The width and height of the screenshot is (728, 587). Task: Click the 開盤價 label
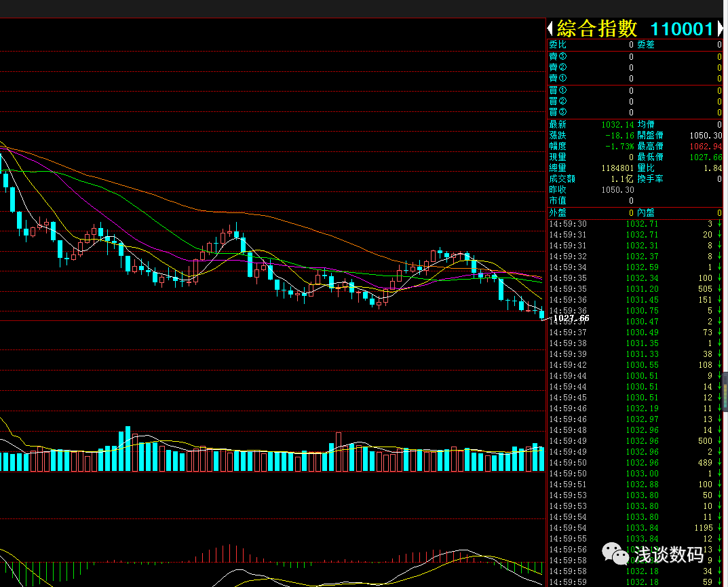coord(650,136)
